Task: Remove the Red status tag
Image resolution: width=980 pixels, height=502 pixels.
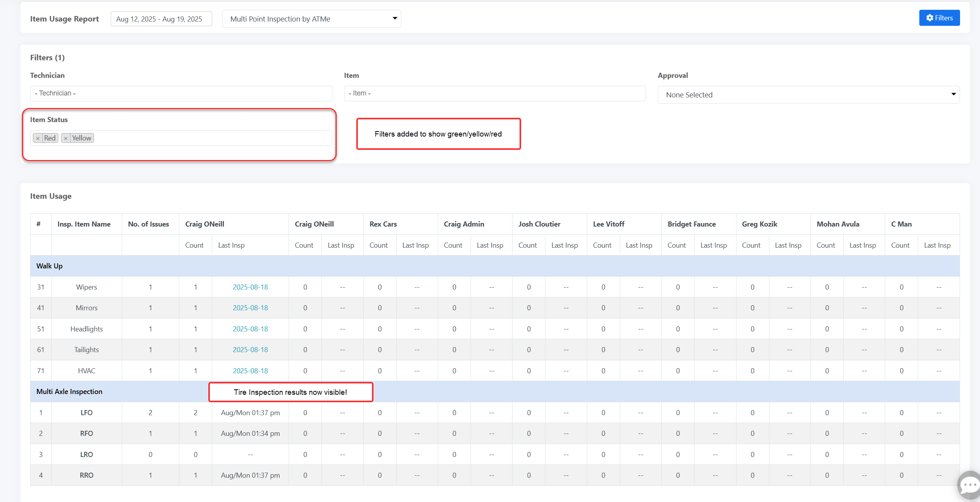Action: pos(38,138)
